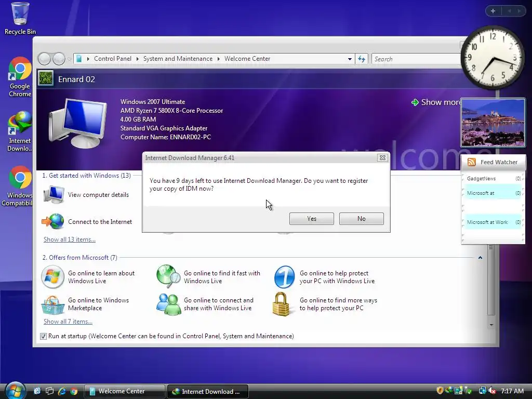Click Go online to help protect your PC with Windows Live
This screenshot has width=532, height=399.
click(337, 277)
